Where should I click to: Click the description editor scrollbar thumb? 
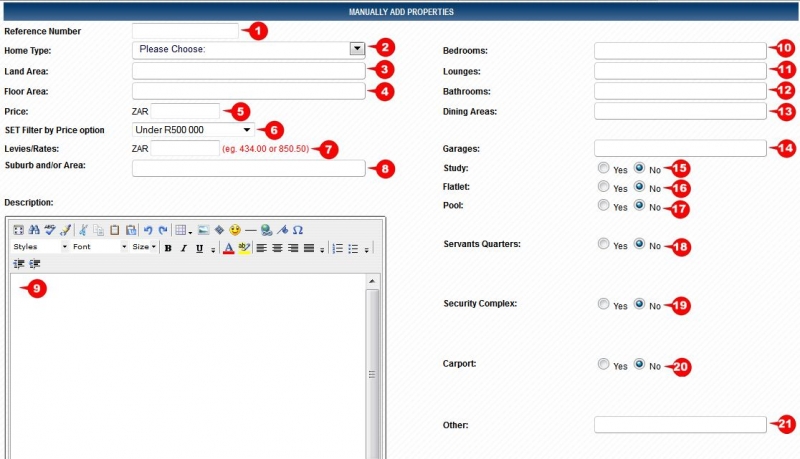[x=372, y=374]
